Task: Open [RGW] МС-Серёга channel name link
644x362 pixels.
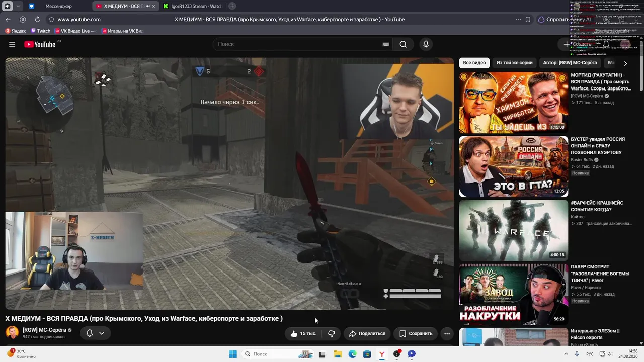Action: 44,330
